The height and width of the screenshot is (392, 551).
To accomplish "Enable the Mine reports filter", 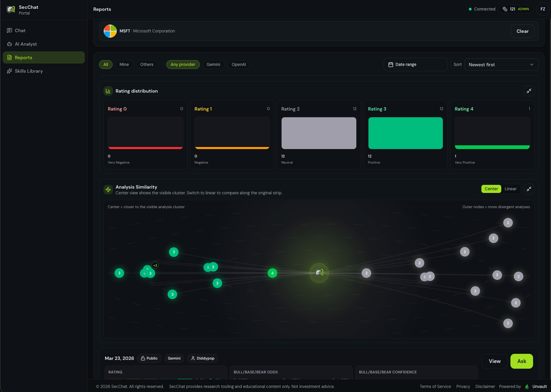I will click(124, 64).
